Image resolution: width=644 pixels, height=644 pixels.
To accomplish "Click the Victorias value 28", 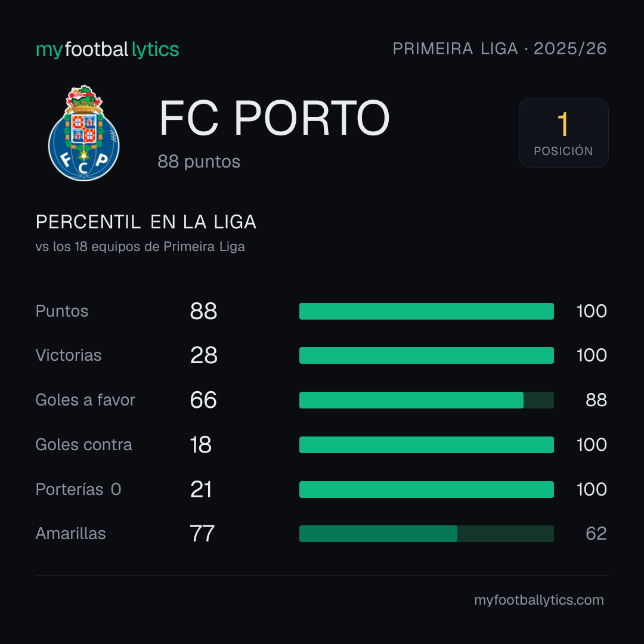I will (x=204, y=355).
